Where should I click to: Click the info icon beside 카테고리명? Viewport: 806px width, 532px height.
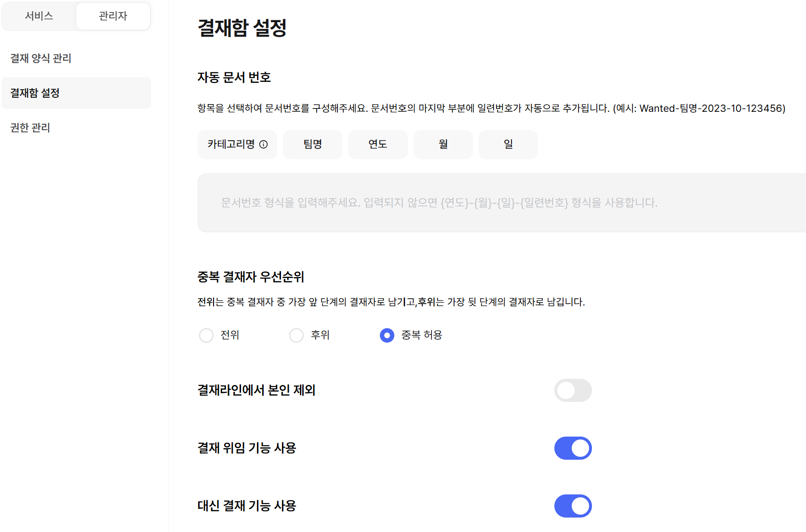(264, 145)
